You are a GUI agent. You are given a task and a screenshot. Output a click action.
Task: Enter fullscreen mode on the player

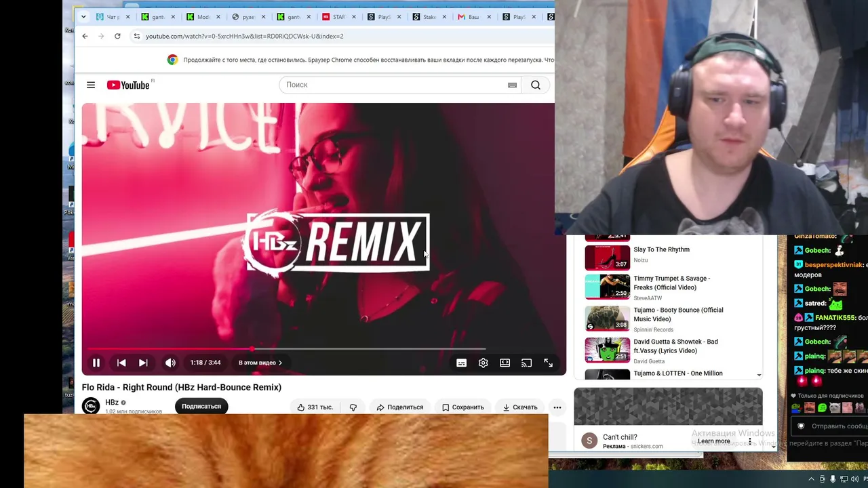point(548,363)
